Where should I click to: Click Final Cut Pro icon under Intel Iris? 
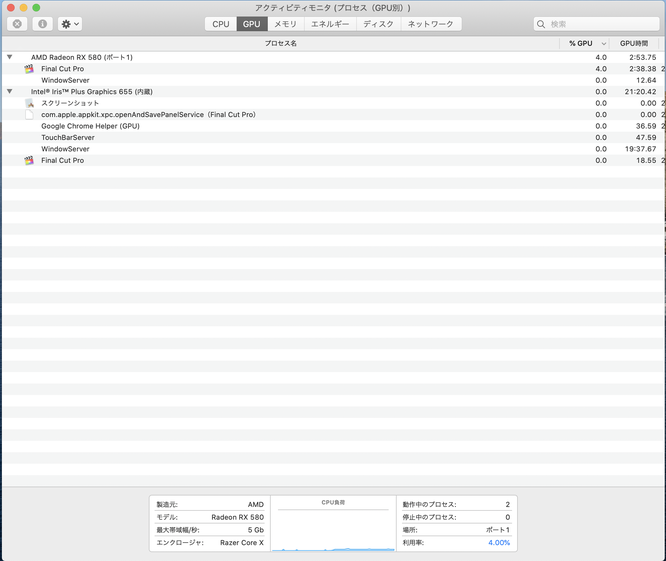[x=29, y=161]
